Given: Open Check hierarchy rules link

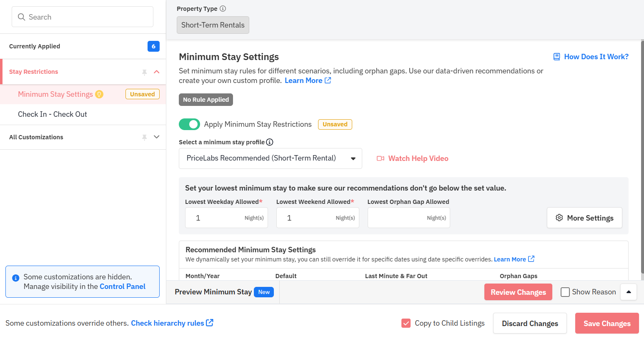Looking at the screenshot, I should pyautogui.click(x=168, y=323).
